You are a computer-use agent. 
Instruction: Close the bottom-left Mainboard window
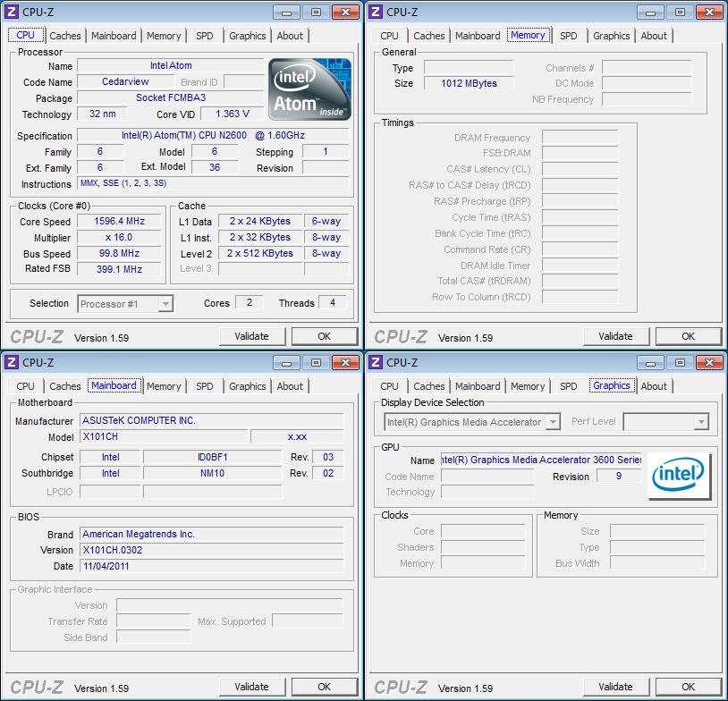pyautogui.click(x=345, y=363)
